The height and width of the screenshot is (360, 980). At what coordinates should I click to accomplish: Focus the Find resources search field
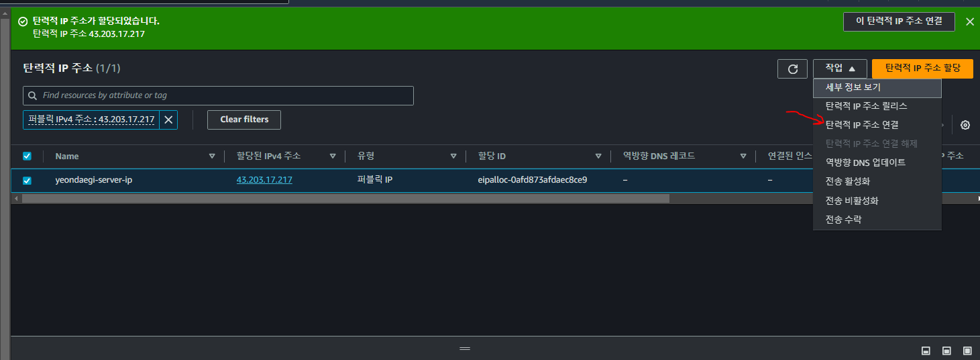218,95
